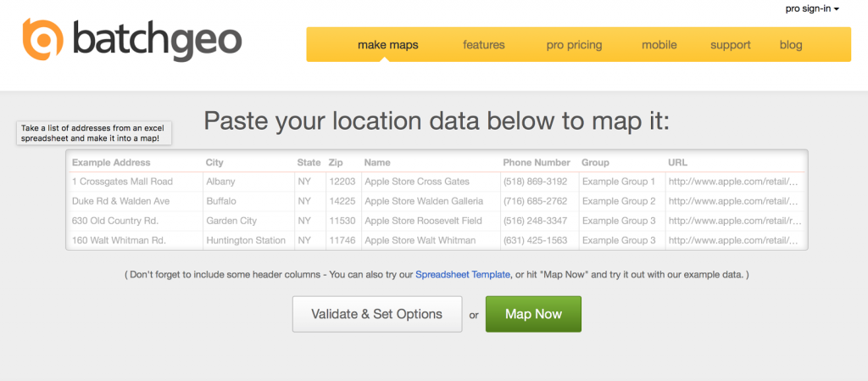This screenshot has width=868, height=381.
Task: Visit the support page
Action: (x=730, y=45)
